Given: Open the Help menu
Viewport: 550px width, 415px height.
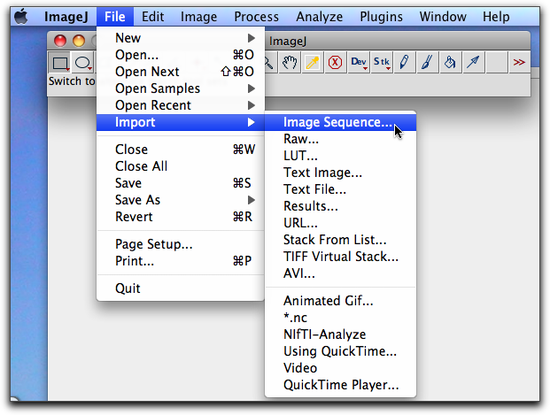Looking at the screenshot, I should [x=496, y=16].
